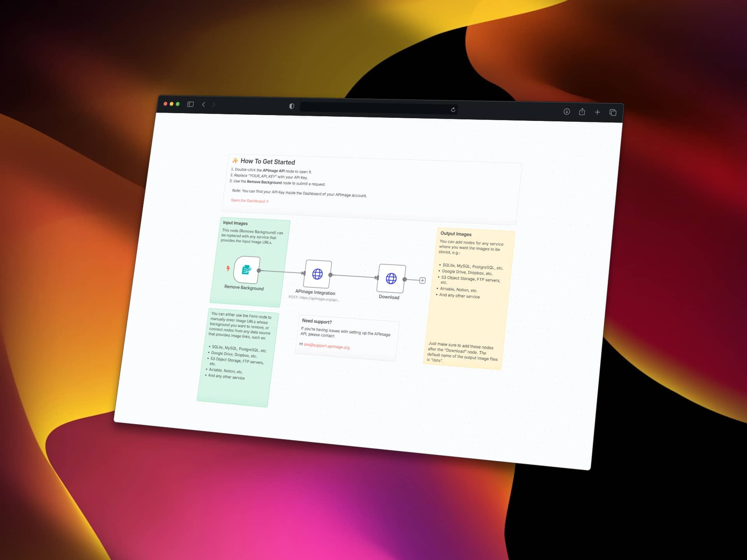The height and width of the screenshot is (560, 747).
Task: Go forward with the browser forward arrow
Action: tap(214, 105)
